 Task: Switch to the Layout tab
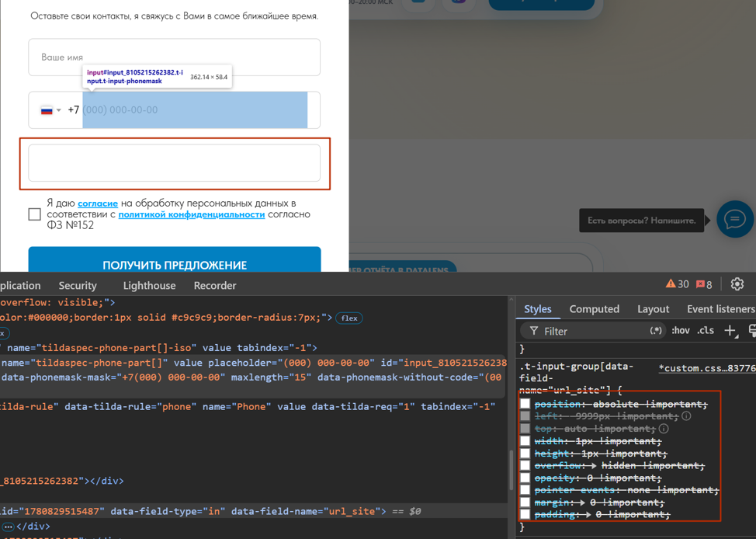pyautogui.click(x=653, y=309)
